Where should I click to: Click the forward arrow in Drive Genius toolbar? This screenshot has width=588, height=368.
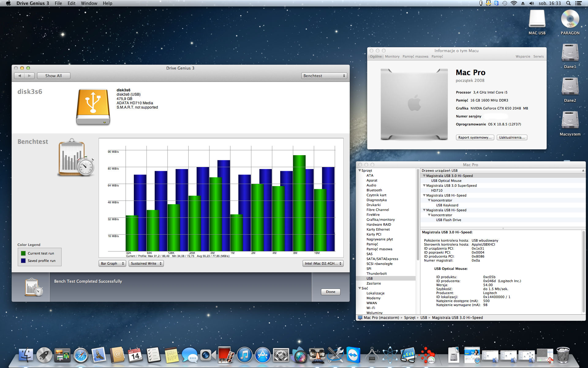click(29, 76)
